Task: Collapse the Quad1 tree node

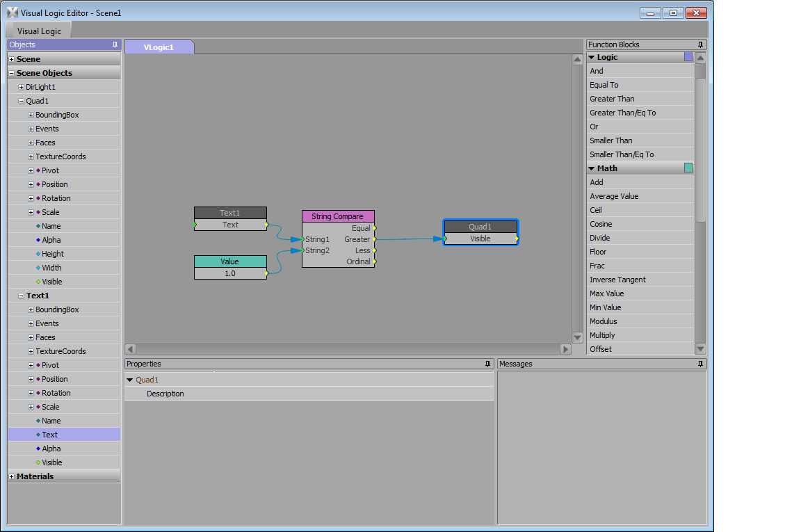Action: click(x=21, y=101)
